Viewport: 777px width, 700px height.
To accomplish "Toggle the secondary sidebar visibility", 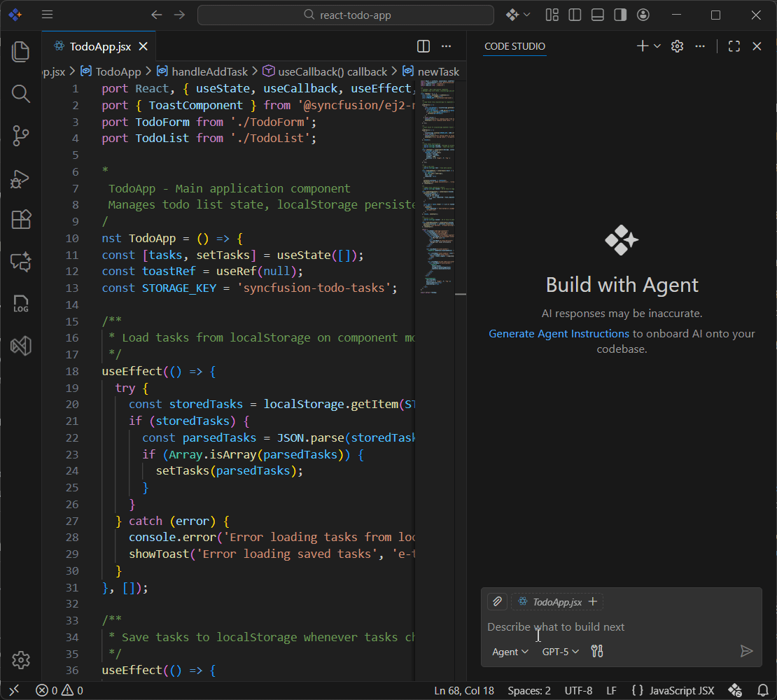I will click(619, 15).
